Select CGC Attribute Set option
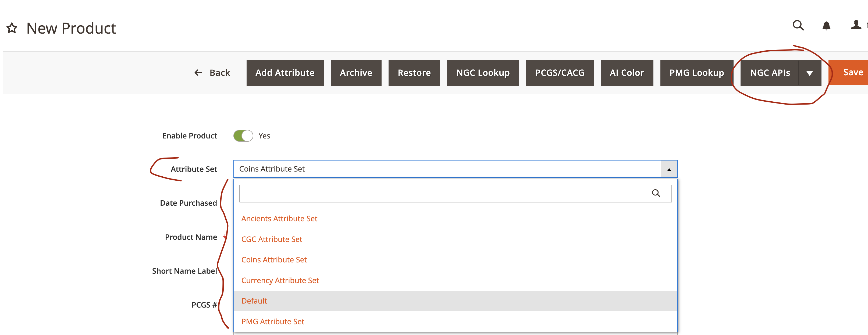 pyautogui.click(x=272, y=239)
